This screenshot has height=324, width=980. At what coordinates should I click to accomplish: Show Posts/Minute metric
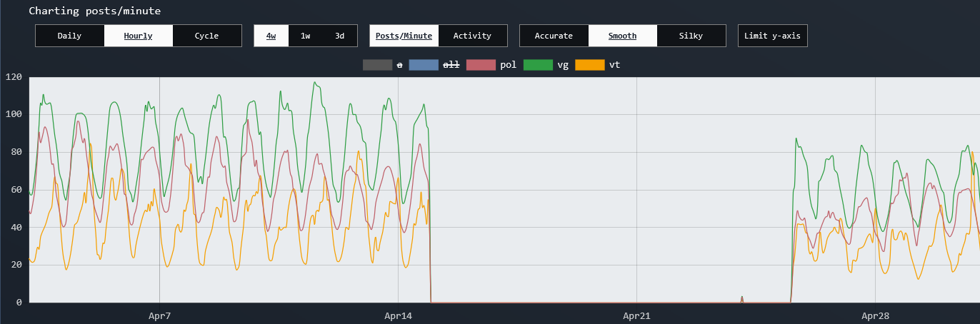point(404,36)
